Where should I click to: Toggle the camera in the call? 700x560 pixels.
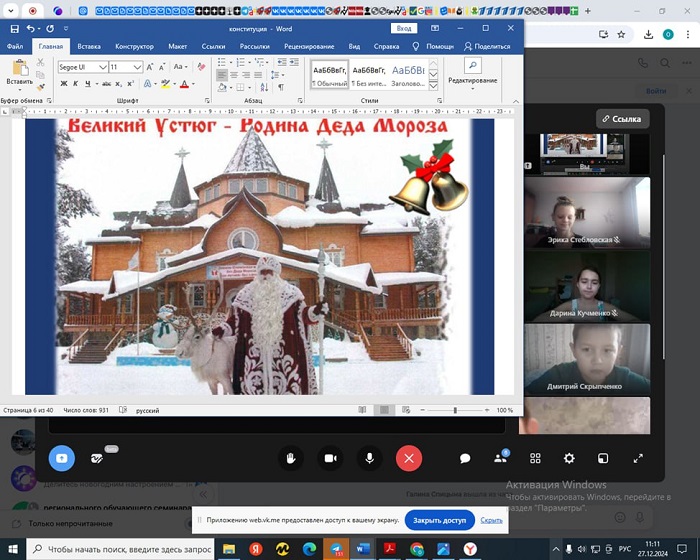(330, 459)
